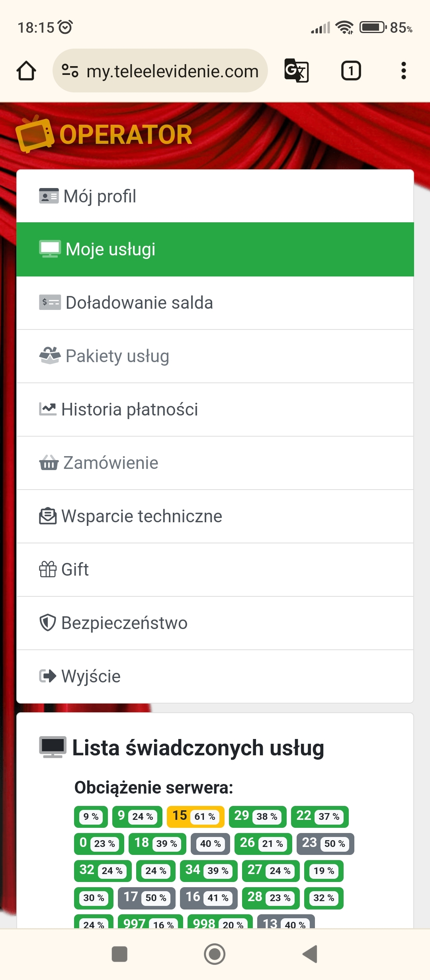430x980 pixels.
Task: Select yellow server 15 load badge
Action: click(x=195, y=816)
